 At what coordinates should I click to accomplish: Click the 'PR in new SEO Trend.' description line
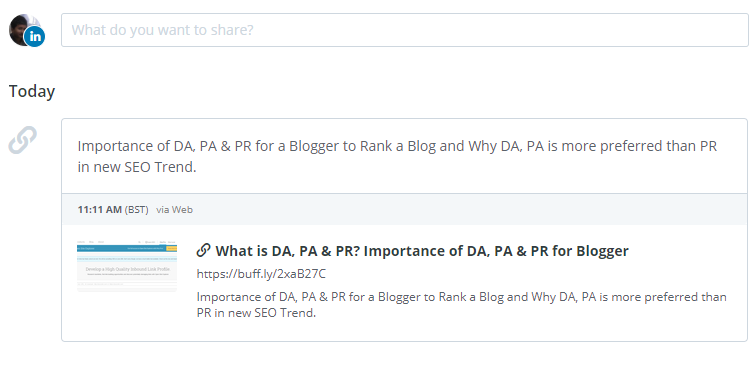tap(256, 313)
